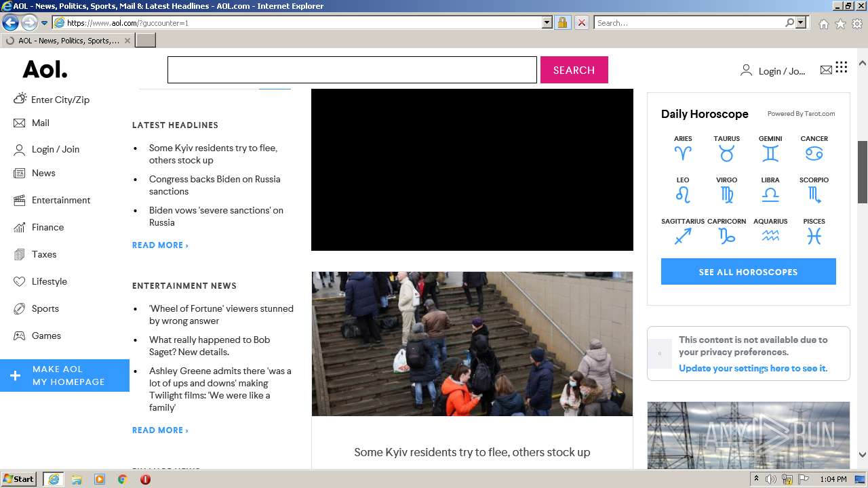Screen dimensions: 868x488
Task: Open recent pages dropdown next to Forward
Action: coord(44,22)
